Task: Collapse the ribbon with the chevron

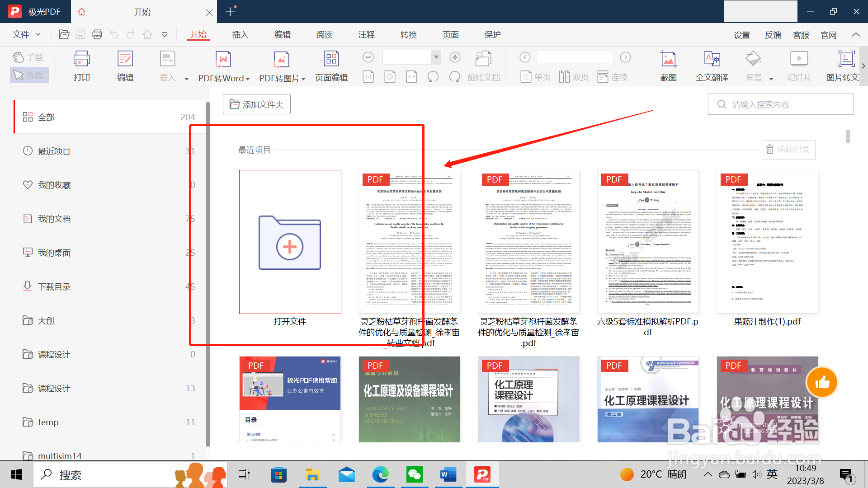Action: (x=855, y=35)
